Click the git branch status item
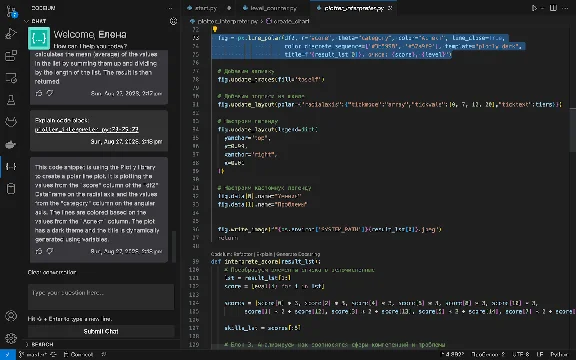Viewport: 576px width, 360px height. coord(34,354)
